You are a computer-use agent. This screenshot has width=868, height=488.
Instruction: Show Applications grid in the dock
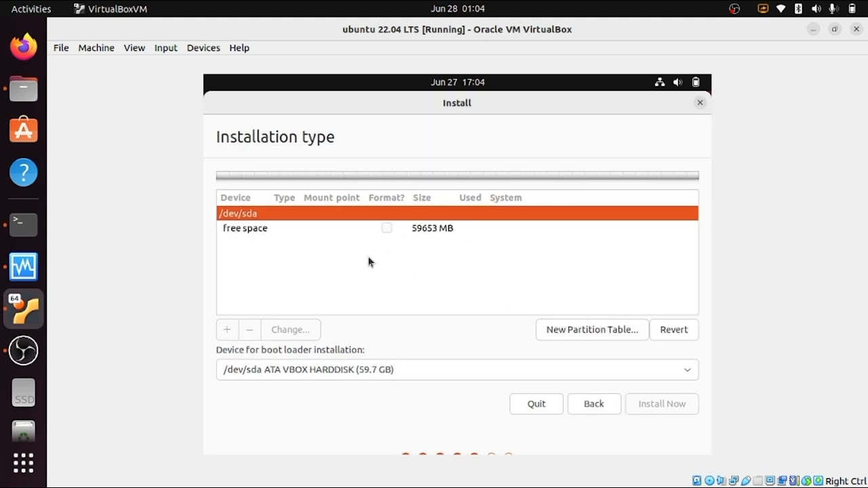(24, 463)
